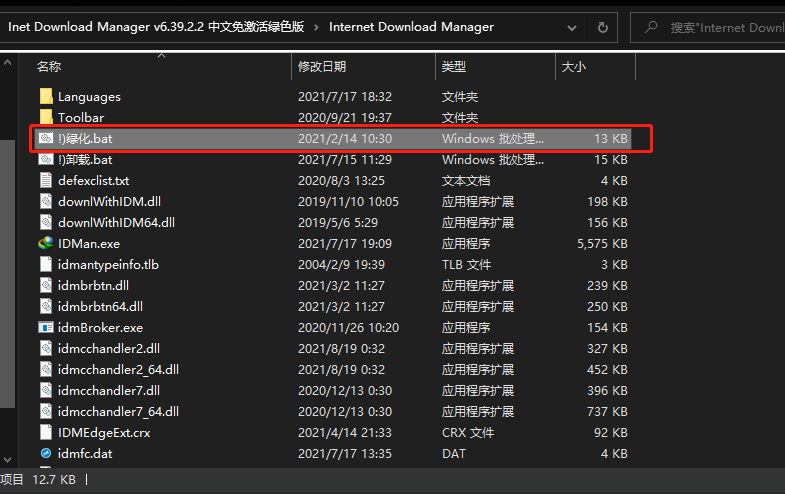The height and width of the screenshot is (494, 785).
Task: Select the file name !)绿化.bat
Action: click(85, 139)
